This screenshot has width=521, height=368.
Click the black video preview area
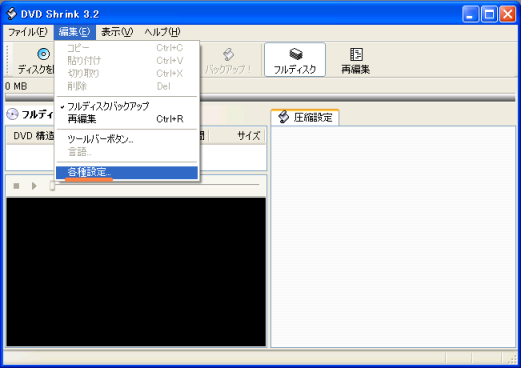136,272
